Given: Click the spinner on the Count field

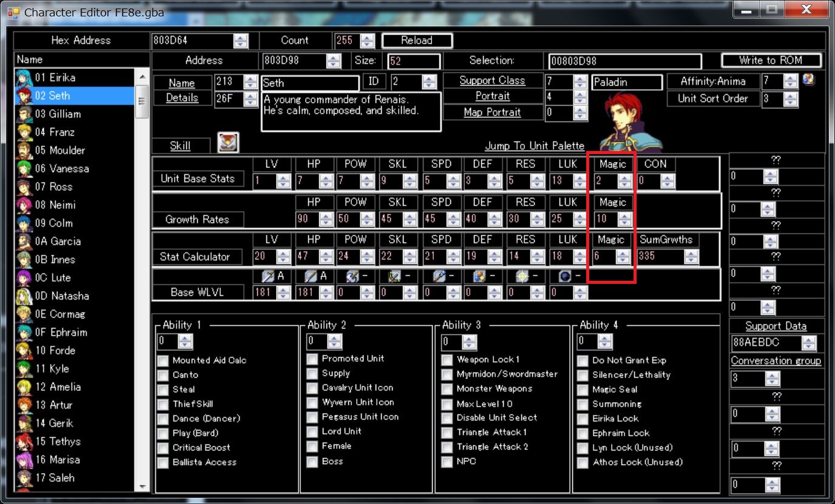Looking at the screenshot, I should 367,41.
